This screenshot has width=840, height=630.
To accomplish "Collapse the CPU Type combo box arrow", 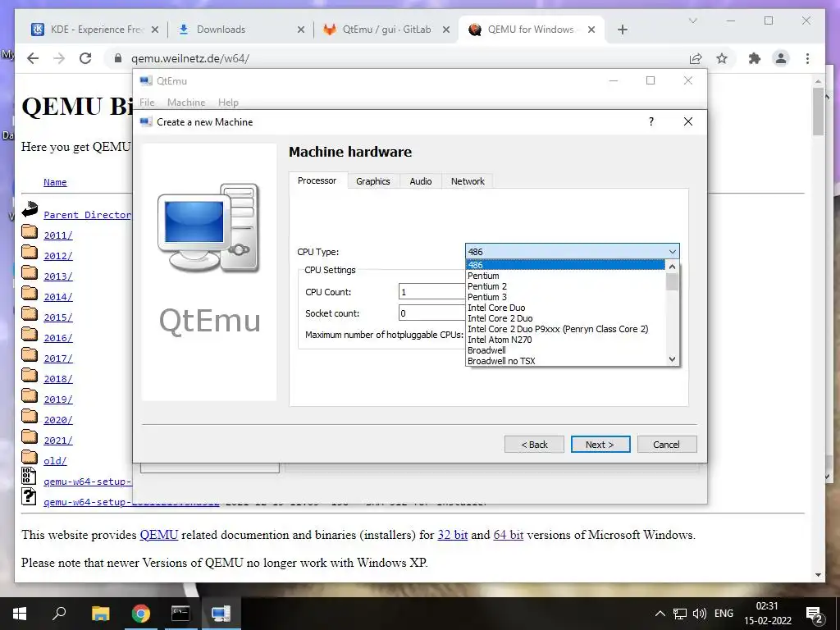I will pyautogui.click(x=673, y=251).
